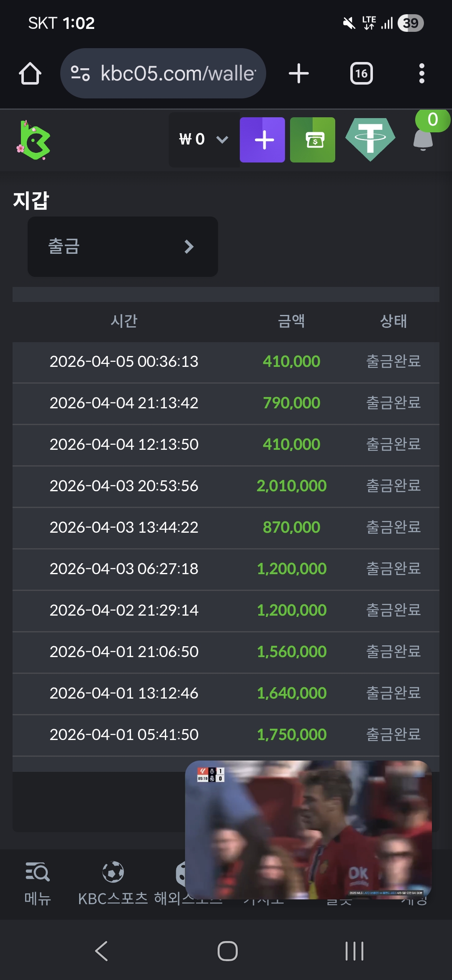This screenshot has width=452, height=980.
Task: Tap the 금액 column header
Action: point(291,321)
